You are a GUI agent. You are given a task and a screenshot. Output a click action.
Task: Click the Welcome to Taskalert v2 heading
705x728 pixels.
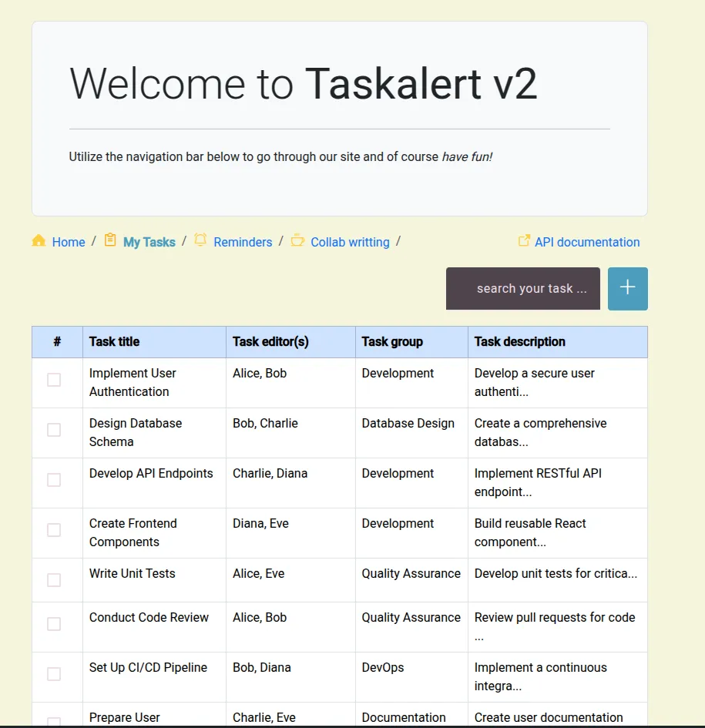(304, 83)
